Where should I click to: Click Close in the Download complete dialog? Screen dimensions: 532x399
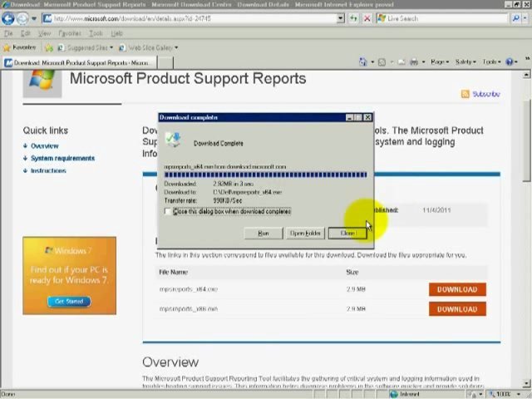[347, 233]
